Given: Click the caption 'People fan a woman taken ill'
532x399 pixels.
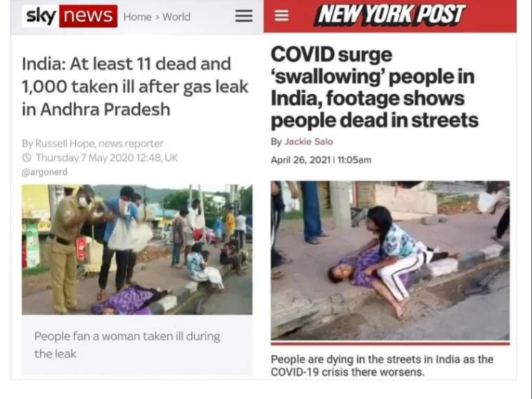Looking at the screenshot, I should (x=127, y=345).
